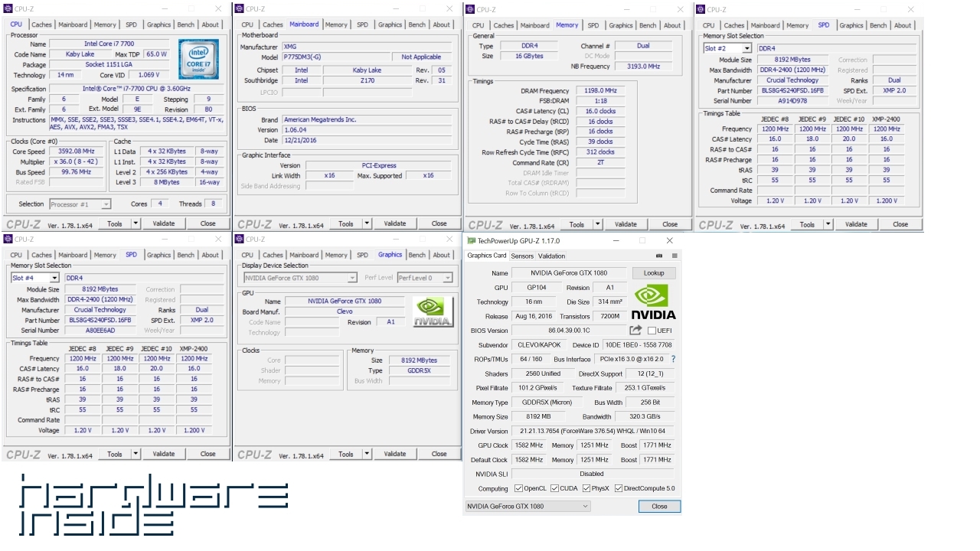Click the GDDR5X memory type in CPU-Z Graphics
This screenshot has width=980, height=551.
(x=420, y=370)
